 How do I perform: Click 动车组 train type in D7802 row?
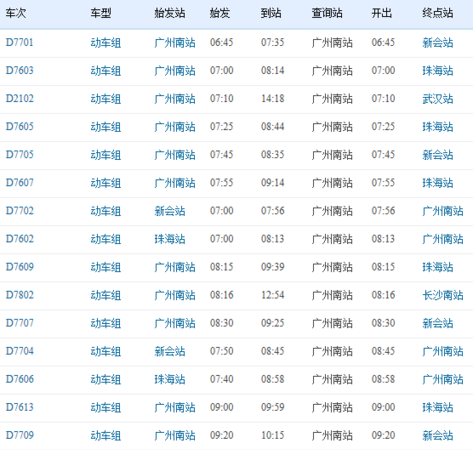[x=106, y=295]
